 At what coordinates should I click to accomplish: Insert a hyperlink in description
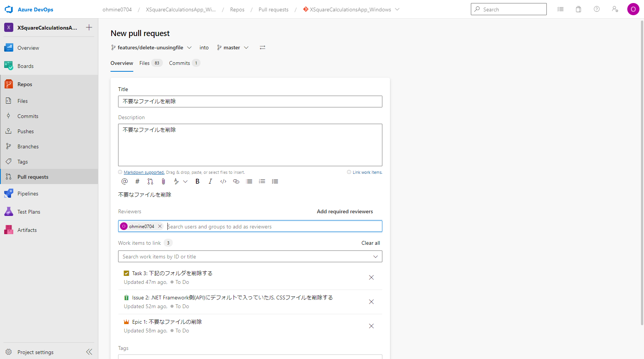tap(236, 181)
